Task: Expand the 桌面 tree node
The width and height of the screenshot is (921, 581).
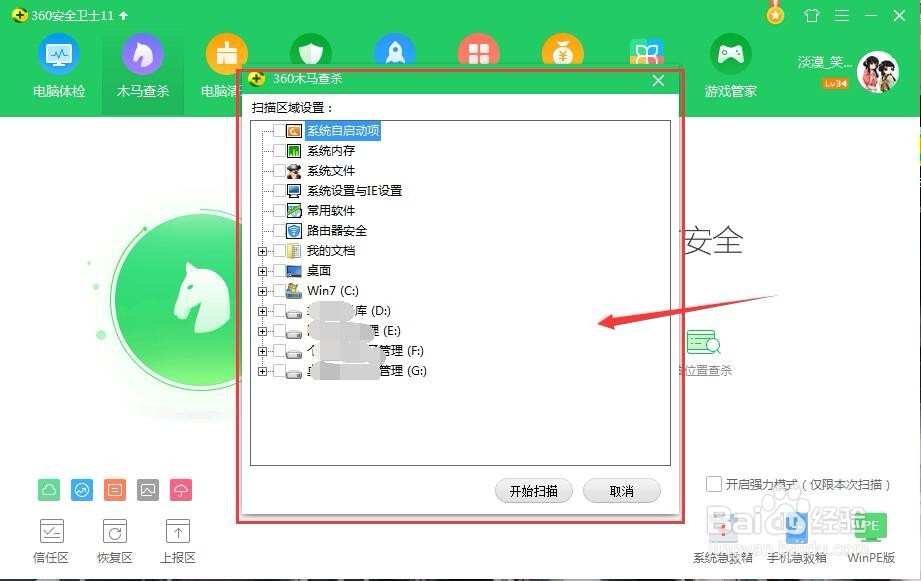Action: [263, 271]
